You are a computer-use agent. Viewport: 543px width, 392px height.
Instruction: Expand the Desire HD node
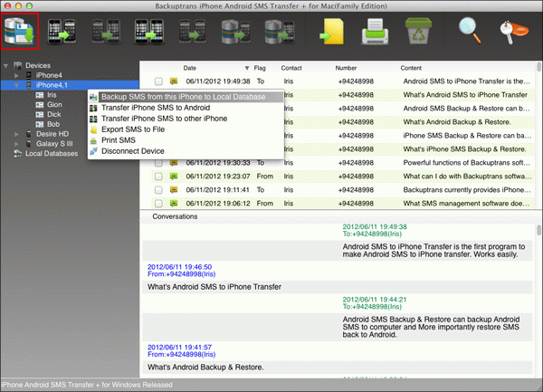[16, 134]
